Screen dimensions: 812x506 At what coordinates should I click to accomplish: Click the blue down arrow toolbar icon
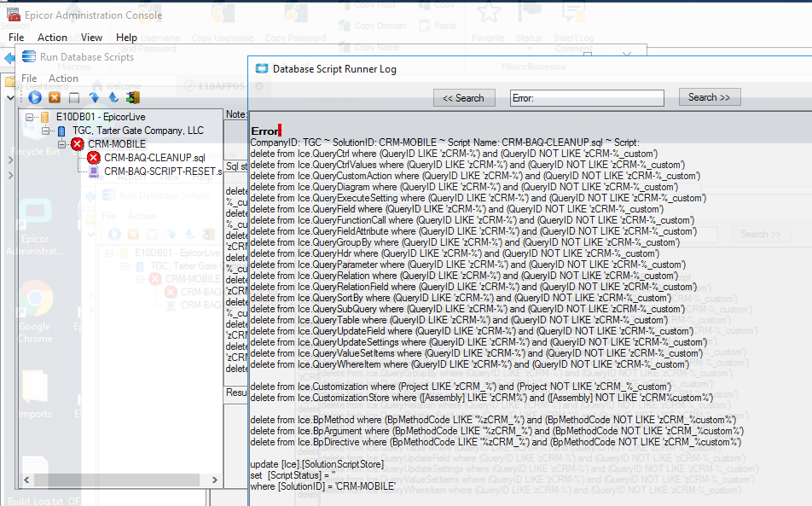94,97
